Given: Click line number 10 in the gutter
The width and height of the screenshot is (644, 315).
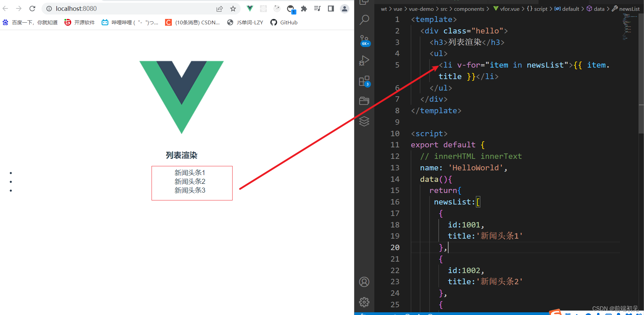Looking at the screenshot, I should pos(395,134).
